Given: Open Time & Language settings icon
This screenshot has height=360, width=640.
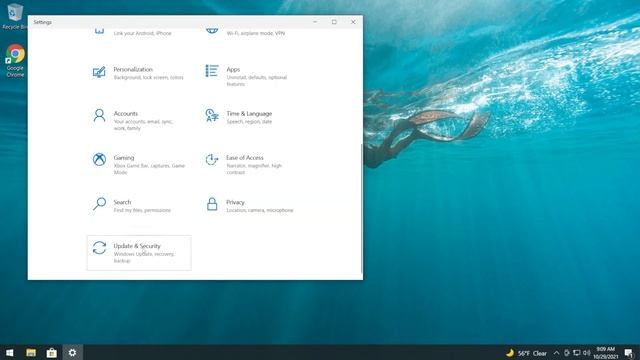Looking at the screenshot, I should (x=212, y=115).
